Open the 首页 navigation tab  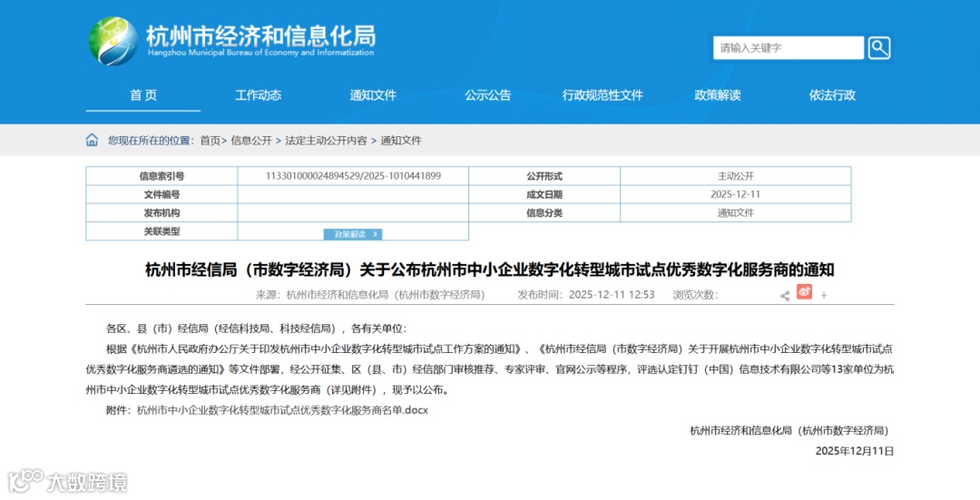pos(143,95)
